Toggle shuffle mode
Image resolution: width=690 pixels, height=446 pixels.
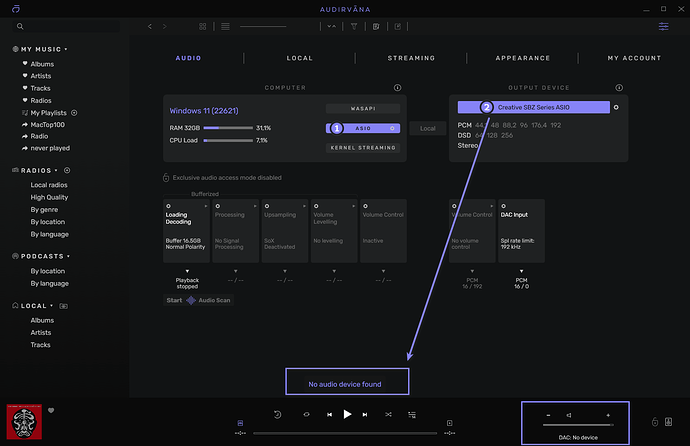(x=388, y=414)
